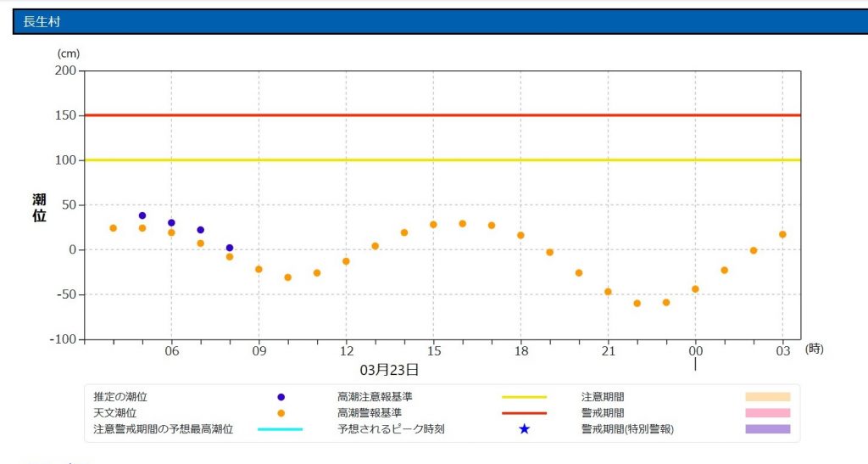
Task: Click the 高潮注意報基準 legend label
Action: pyautogui.click(x=375, y=397)
